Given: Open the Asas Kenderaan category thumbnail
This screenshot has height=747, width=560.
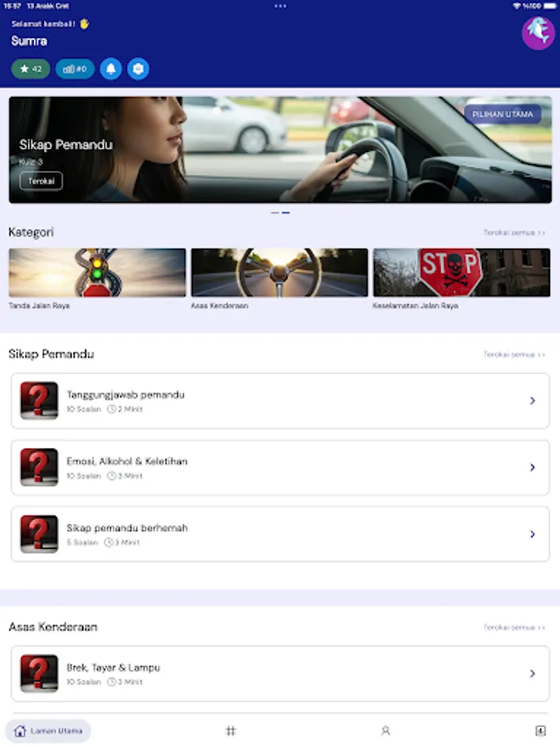Looking at the screenshot, I should point(280,272).
